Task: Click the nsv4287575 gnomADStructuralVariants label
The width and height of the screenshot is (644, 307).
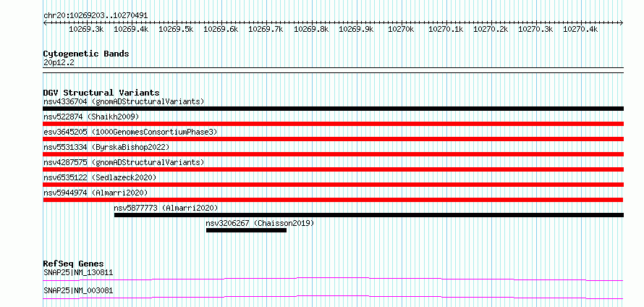Action: pos(124,162)
